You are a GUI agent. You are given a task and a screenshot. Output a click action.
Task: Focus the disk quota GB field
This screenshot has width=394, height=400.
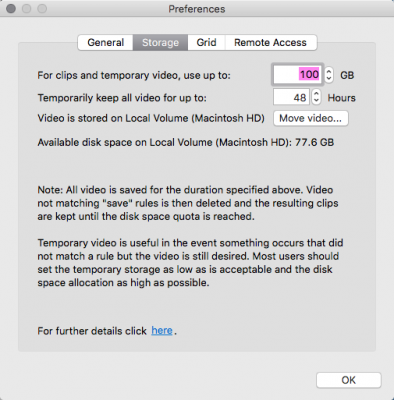click(297, 74)
